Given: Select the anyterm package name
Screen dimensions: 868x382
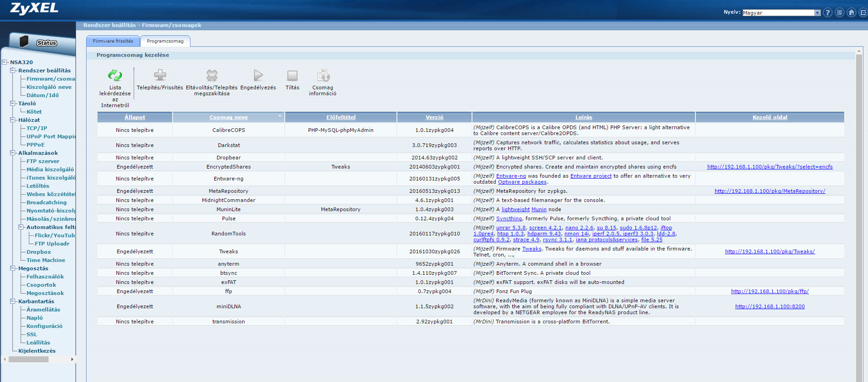Looking at the screenshot, I should (229, 264).
